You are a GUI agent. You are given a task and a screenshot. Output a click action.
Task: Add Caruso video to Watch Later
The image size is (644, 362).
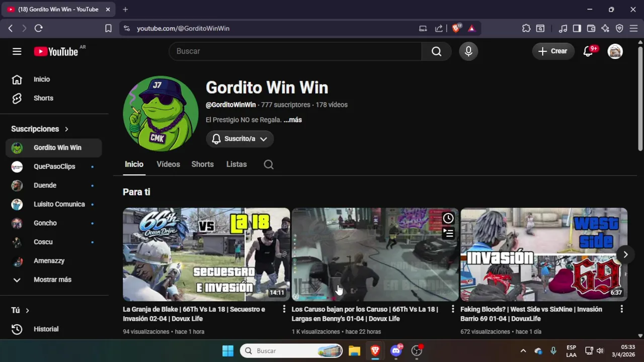[x=448, y=218]
